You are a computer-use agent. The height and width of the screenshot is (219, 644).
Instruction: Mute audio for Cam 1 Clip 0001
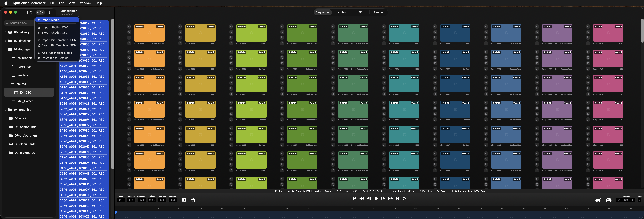coord(129,27)
